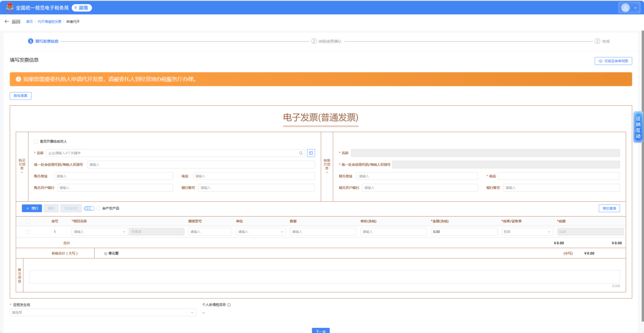The width and height of the screenshot is (644, 333).
Task: Click the 购方开户银行 input field
Action: pos(115,188)
